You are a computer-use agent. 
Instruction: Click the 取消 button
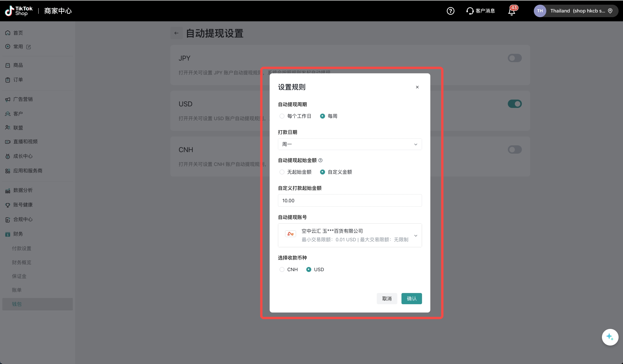[x=387, y=298]
